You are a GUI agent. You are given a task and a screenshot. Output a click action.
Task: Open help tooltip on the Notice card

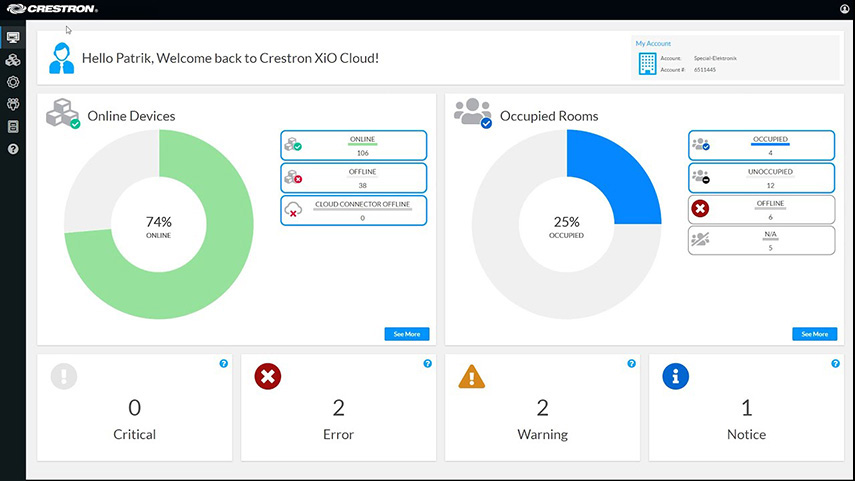coord(835,364)
